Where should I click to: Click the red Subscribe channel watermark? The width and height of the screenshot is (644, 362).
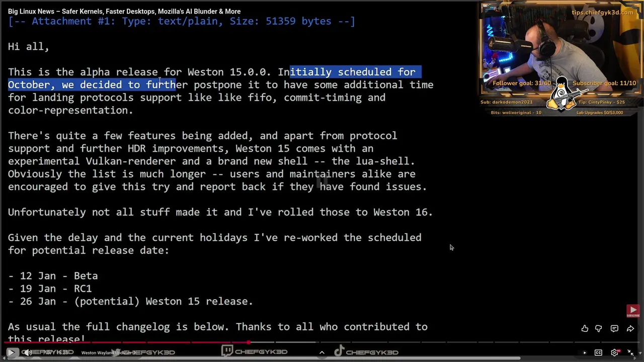coord(633,311)
